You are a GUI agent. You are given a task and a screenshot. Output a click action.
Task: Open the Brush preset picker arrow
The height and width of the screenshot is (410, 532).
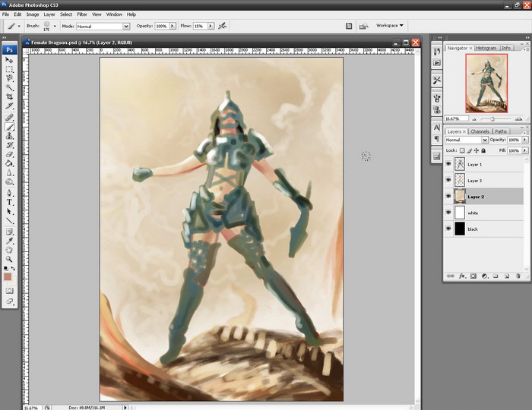coord(55,26)
